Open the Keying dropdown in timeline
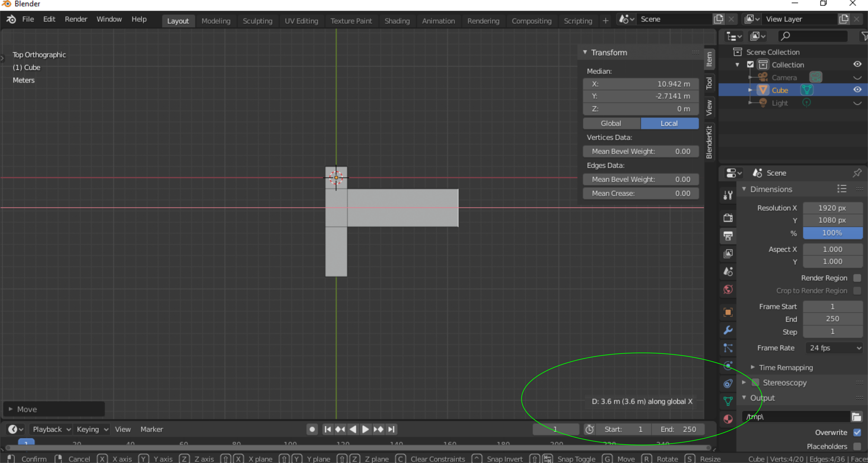 pos(92,429)
